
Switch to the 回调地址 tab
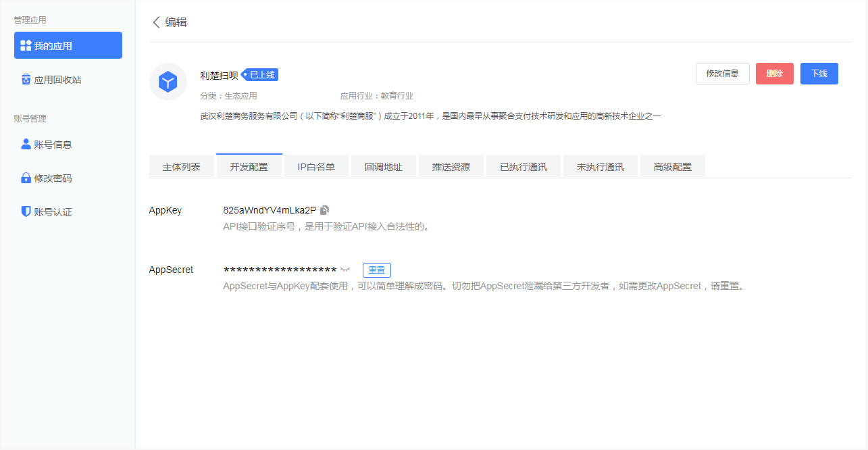coord(384,166)
